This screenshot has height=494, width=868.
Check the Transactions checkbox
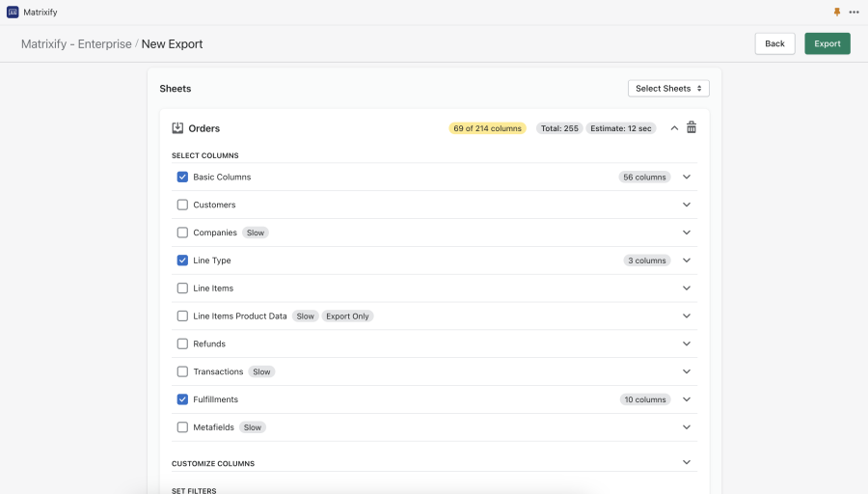click(x=182, y=371)
